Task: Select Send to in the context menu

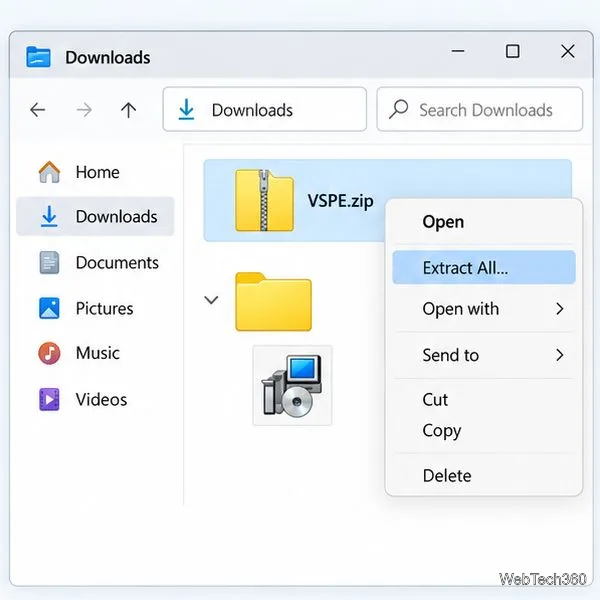Action: pos(484,355)
